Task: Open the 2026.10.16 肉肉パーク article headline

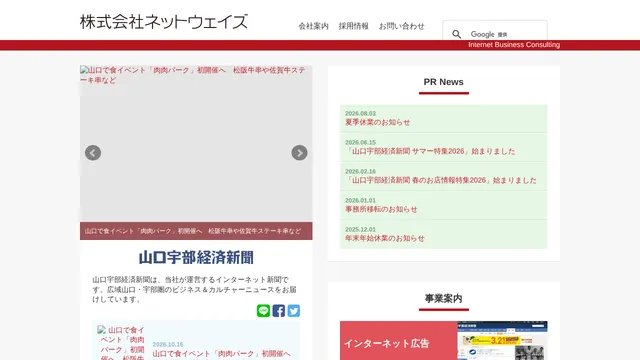Action: (222, 353)
